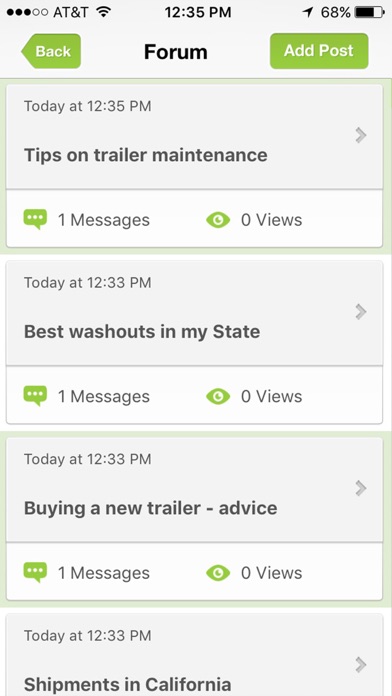
Task: Open the Buying a new trailer - advice post
Action: click(x=194, y=490)
